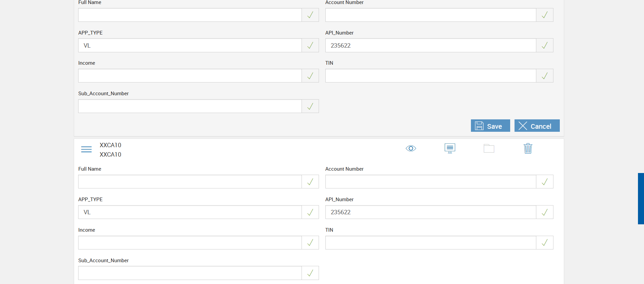Viewport: 644px width, 284px height.
Task: Click the folder icon in XXCA10 row
Action: click(489, 149)
